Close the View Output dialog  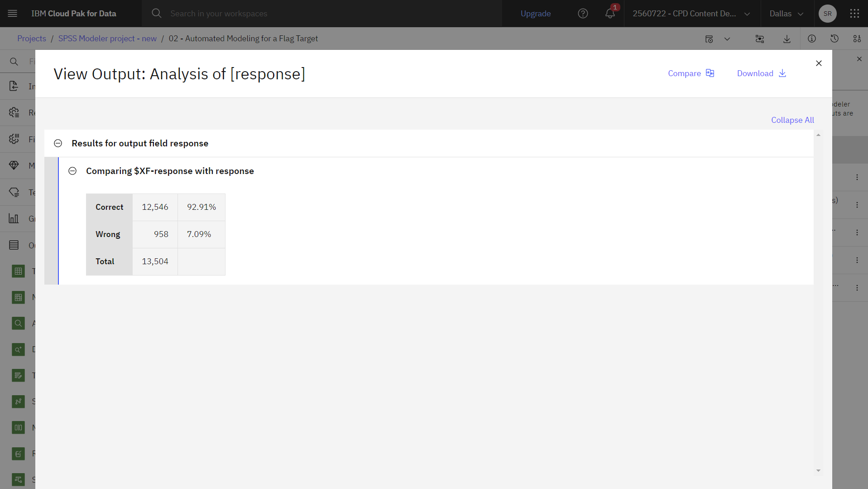click(x=819, y=63)
